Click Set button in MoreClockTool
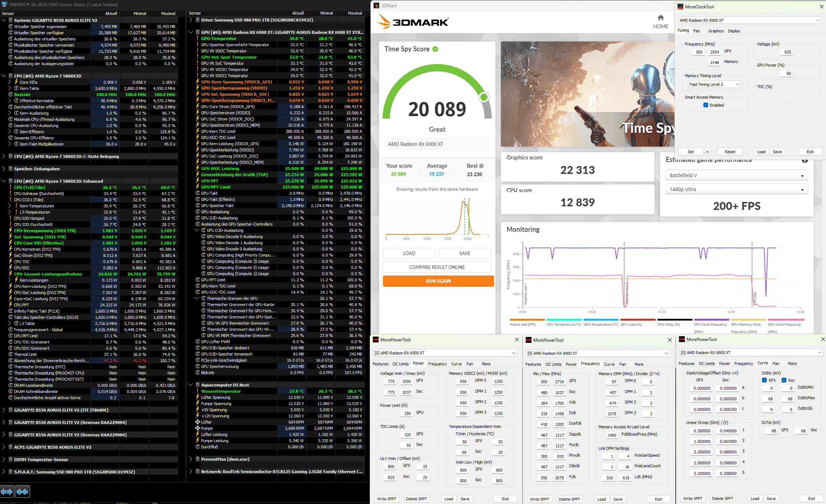The width and height of the screenshot is (826, 504). click(691, 152)
